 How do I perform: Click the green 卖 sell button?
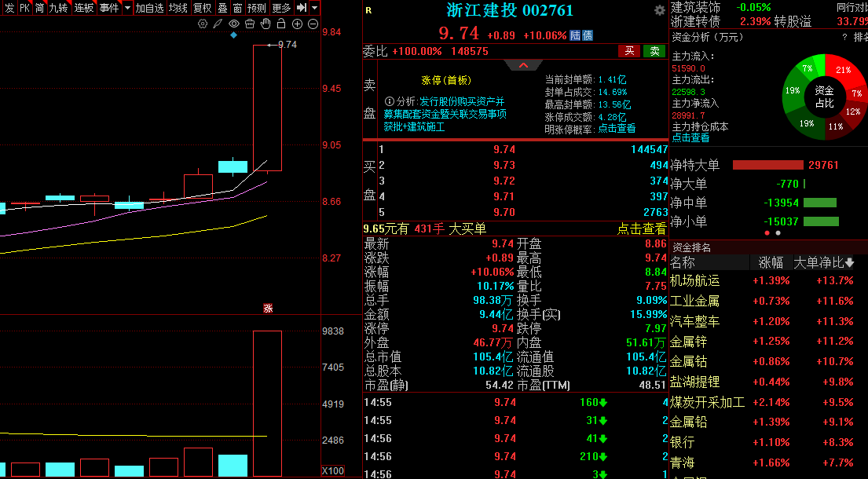[x=654, y=51]
